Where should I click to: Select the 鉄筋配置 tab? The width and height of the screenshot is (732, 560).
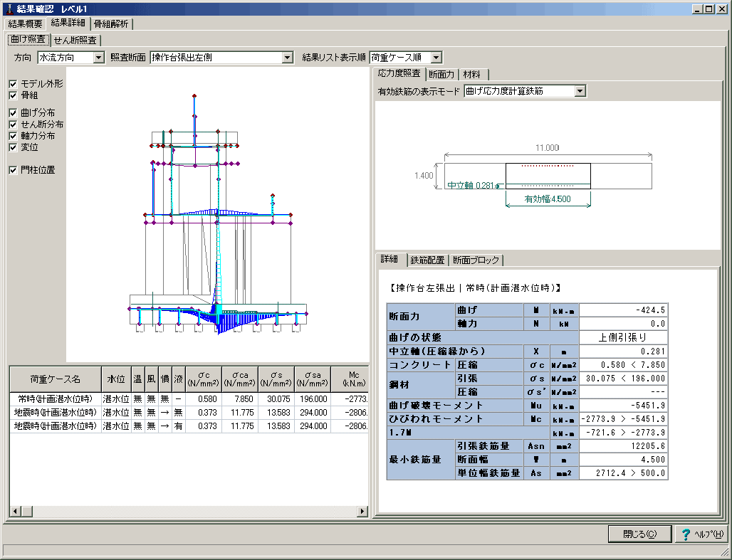click(427, 260)
